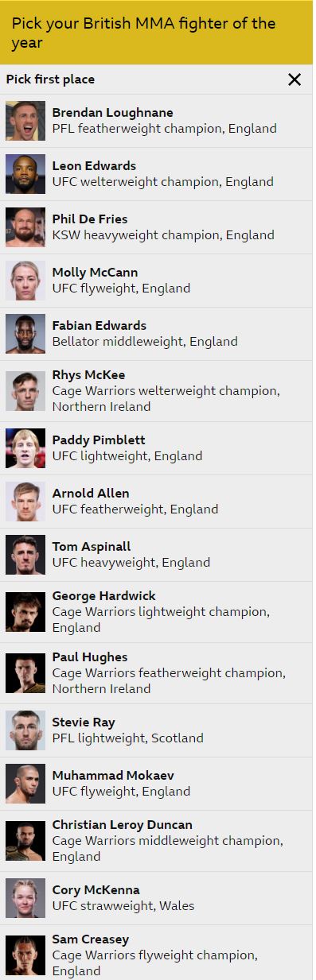Image resolution: width=316 pixels, height=980 pixels.
Task: Choose Molly McCann's photo
Action: (x=25, y=281)
